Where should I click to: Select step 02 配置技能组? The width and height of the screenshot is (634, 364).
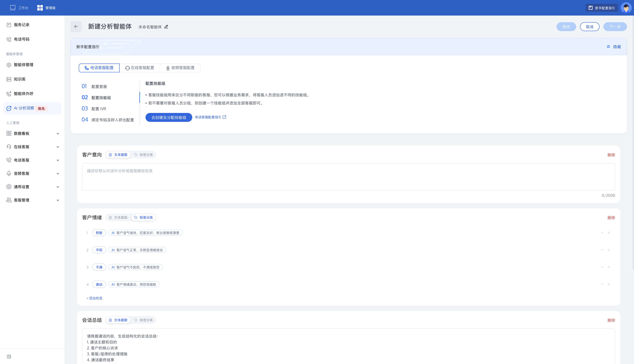tap(96, 98)
